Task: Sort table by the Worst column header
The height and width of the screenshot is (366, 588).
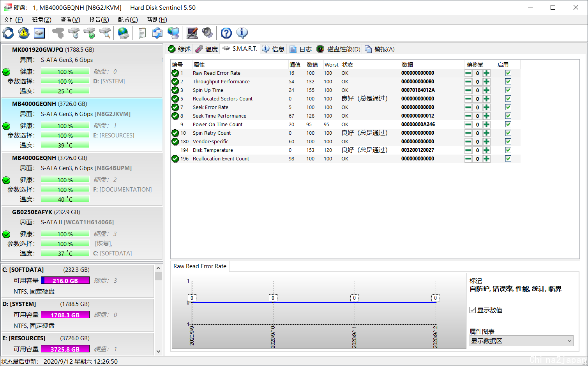Action: click(332, 65)
